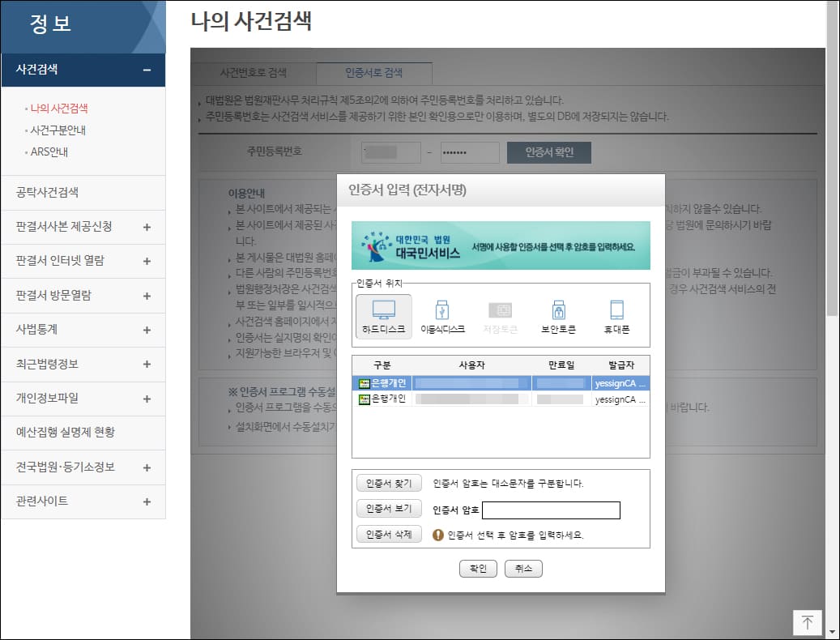Select the 저장토큰 certificate location icon
The width and height of the screenshot is (840, 640).
(x=500, y=316)
